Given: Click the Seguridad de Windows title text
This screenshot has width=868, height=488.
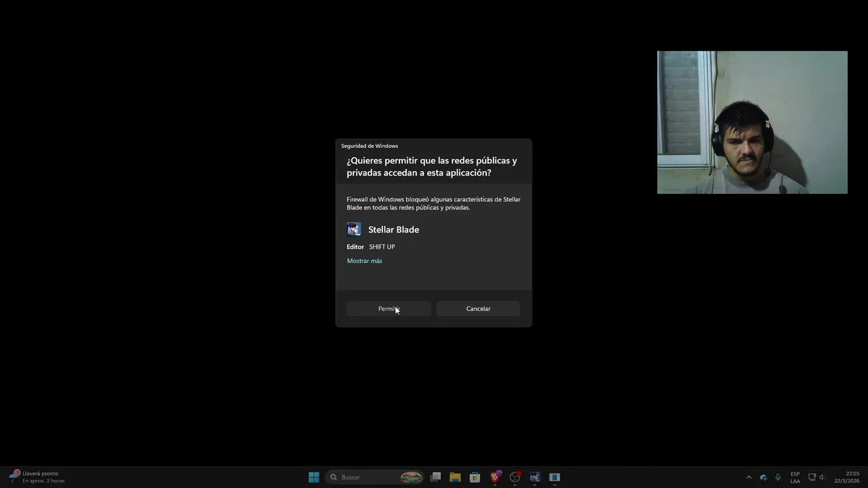Looking at the screenshot, I should click(x=370, y=146).
